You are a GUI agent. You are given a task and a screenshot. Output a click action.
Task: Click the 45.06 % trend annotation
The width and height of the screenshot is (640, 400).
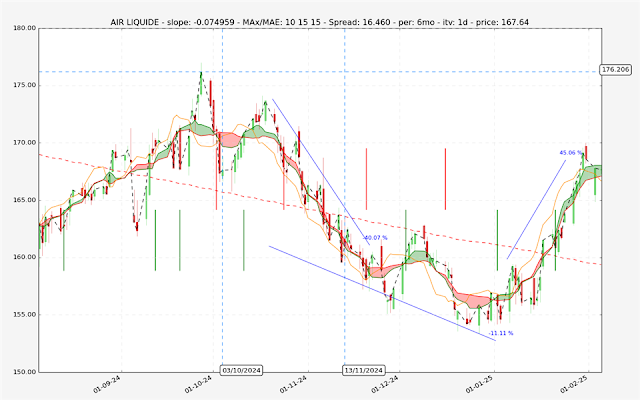tap(571, 153)
